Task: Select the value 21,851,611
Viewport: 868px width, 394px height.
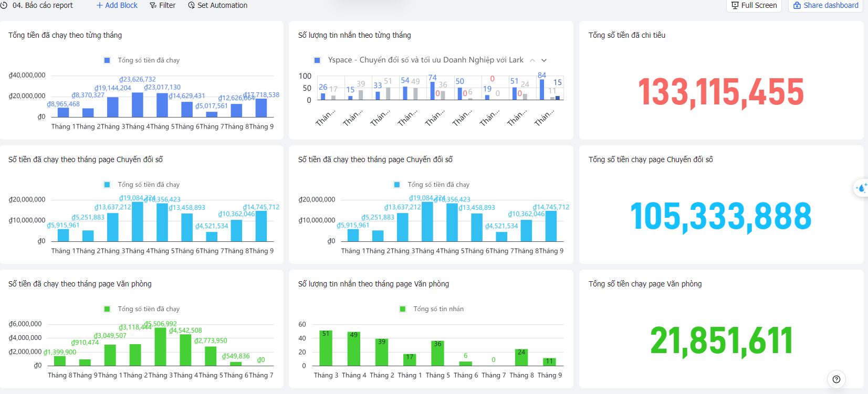Action: click(x=721, y=340)
